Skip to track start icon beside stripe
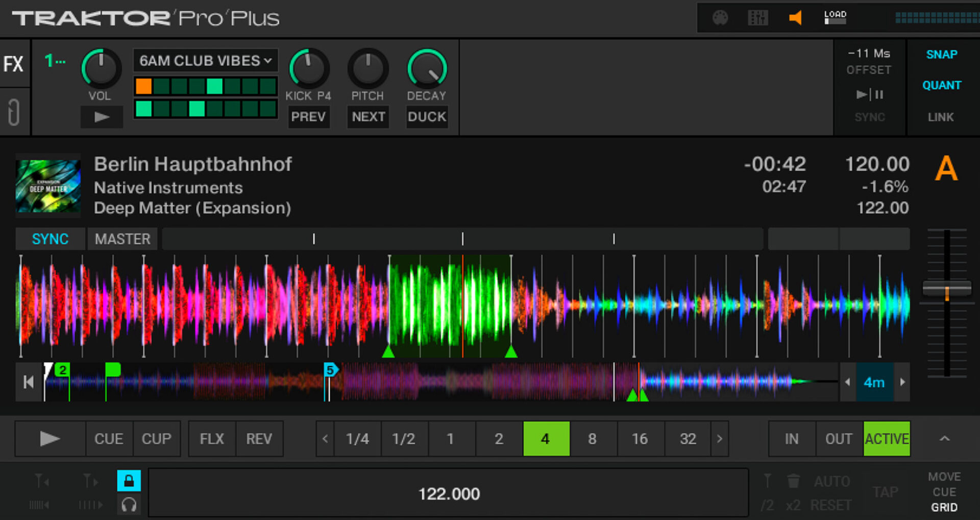980x520 pixels. [29, 382]
